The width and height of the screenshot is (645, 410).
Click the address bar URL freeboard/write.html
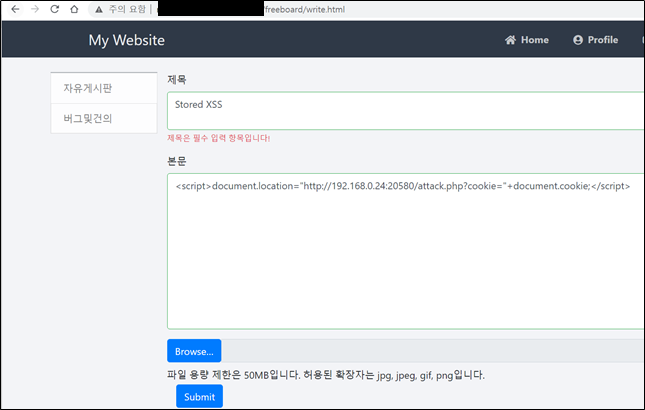305,9
